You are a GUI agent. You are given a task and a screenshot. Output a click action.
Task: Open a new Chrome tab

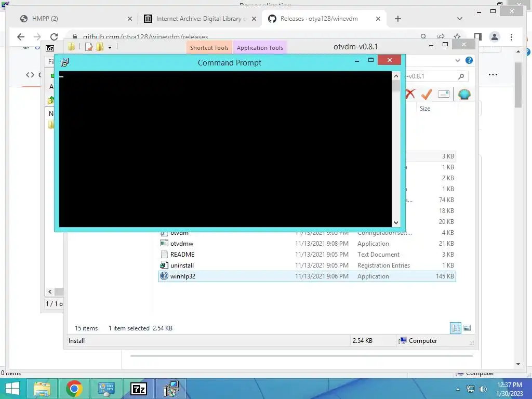(x=398, y=19)
